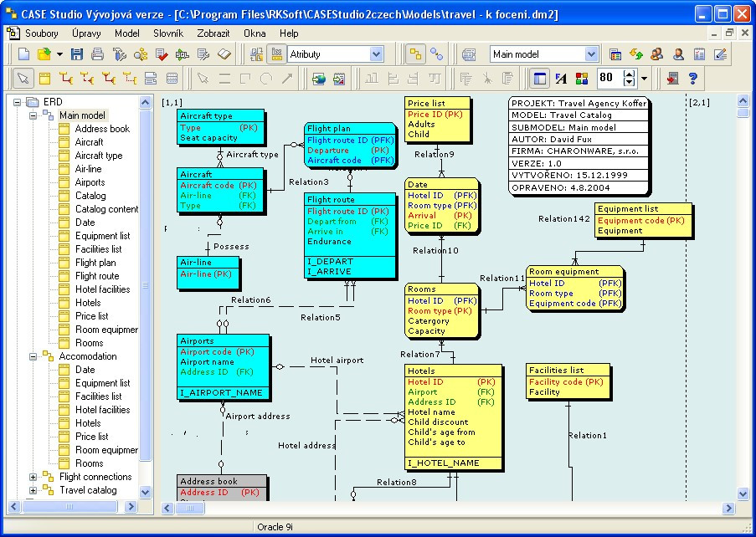
Task: Increase zoom with the up spinner arrow
Action: pos(630,74)
